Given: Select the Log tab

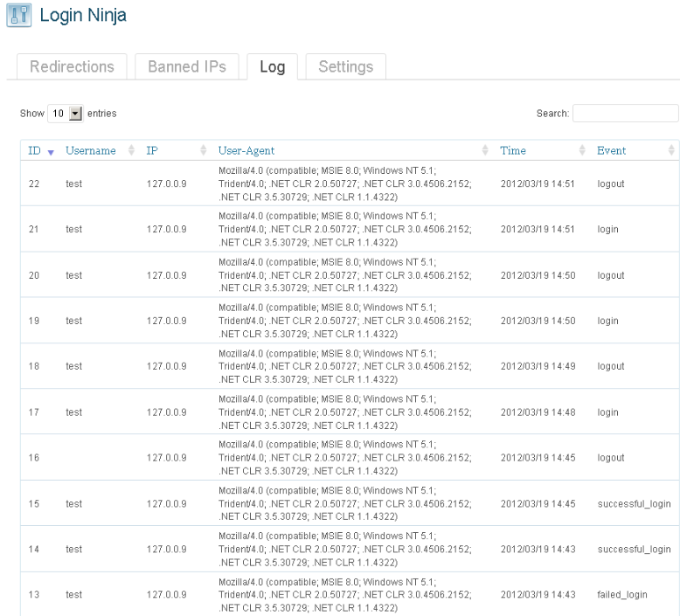Looking at the screenshot, I should (x=273, y=66).
